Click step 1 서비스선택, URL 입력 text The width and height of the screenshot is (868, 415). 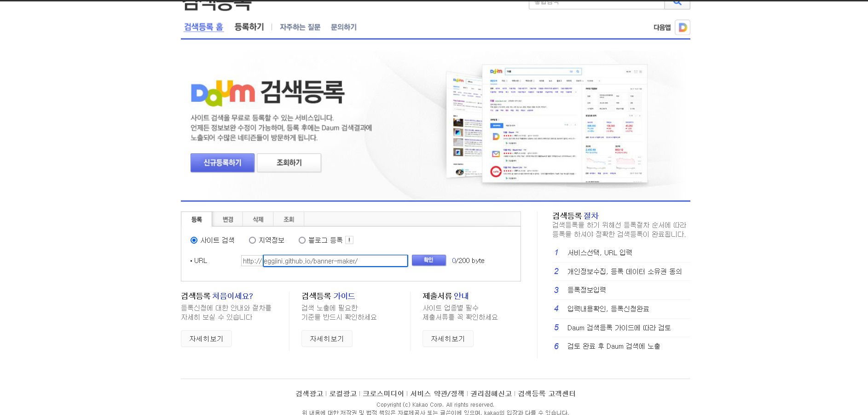[x=600, y=252]
